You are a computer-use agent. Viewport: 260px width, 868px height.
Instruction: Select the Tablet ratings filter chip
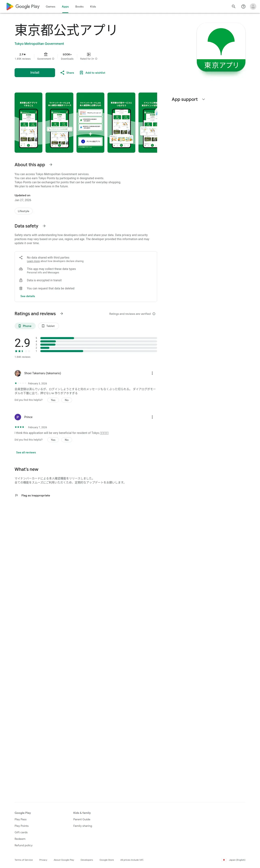tap(48, 326)
